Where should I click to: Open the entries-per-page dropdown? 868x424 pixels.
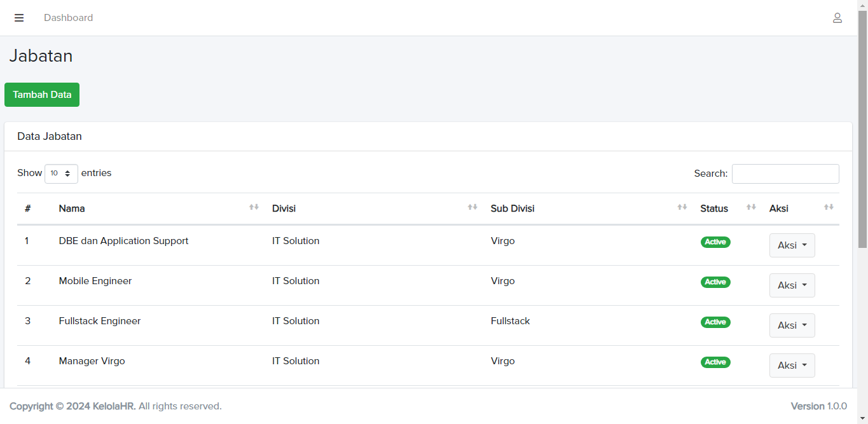[61, 174]
